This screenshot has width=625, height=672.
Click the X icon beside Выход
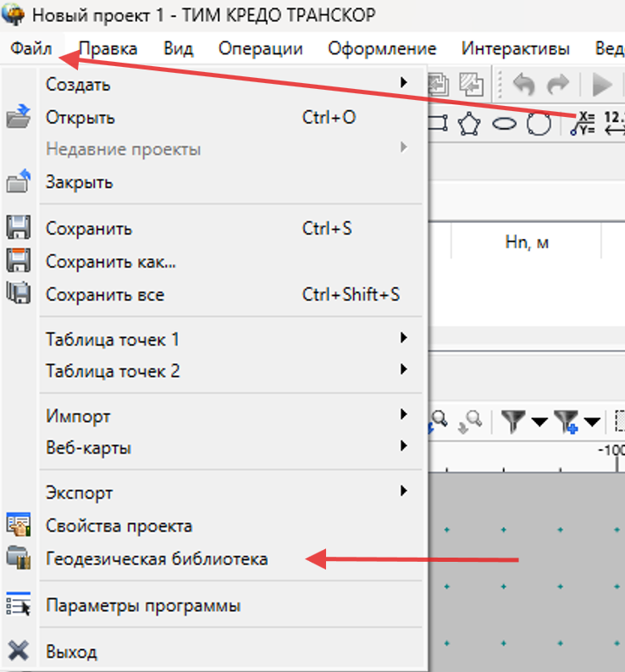coord(19,651)
